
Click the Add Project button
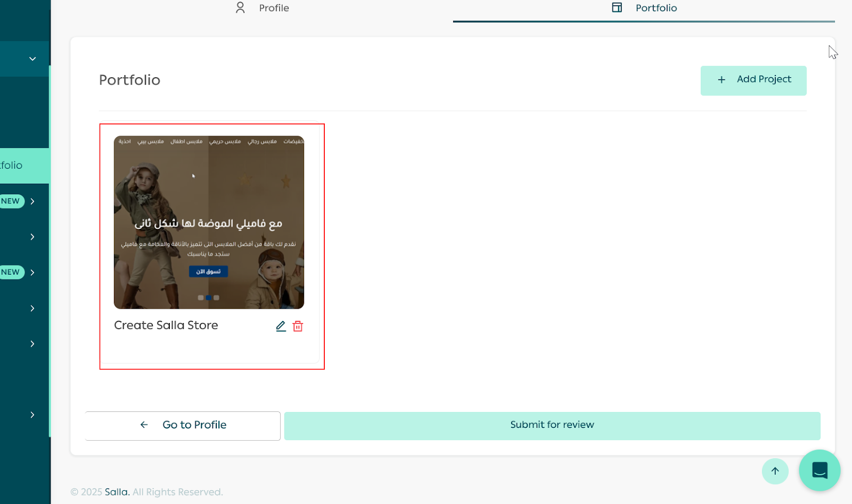753,80
